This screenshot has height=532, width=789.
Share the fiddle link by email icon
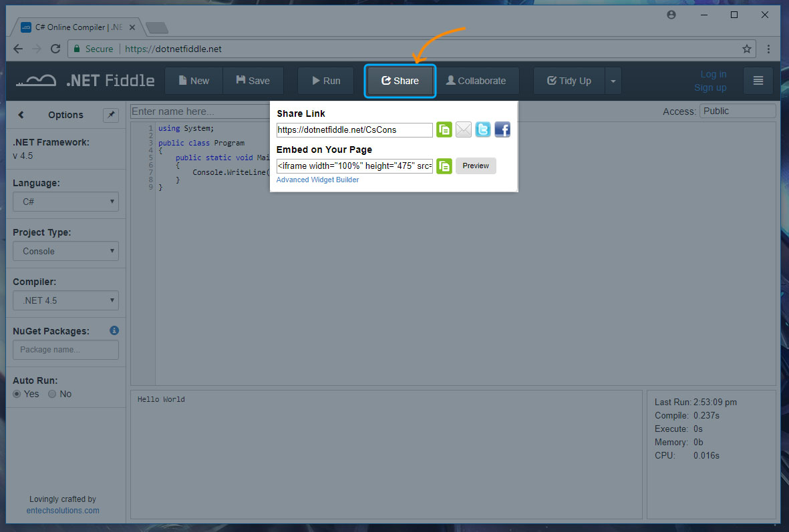tap(464, 129)
